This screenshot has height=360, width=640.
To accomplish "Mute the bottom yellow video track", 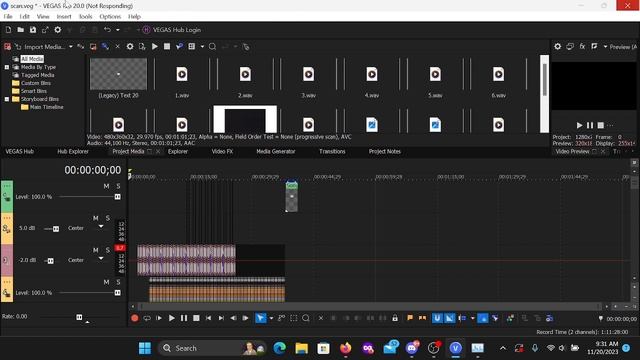I will tap(107, 282).
